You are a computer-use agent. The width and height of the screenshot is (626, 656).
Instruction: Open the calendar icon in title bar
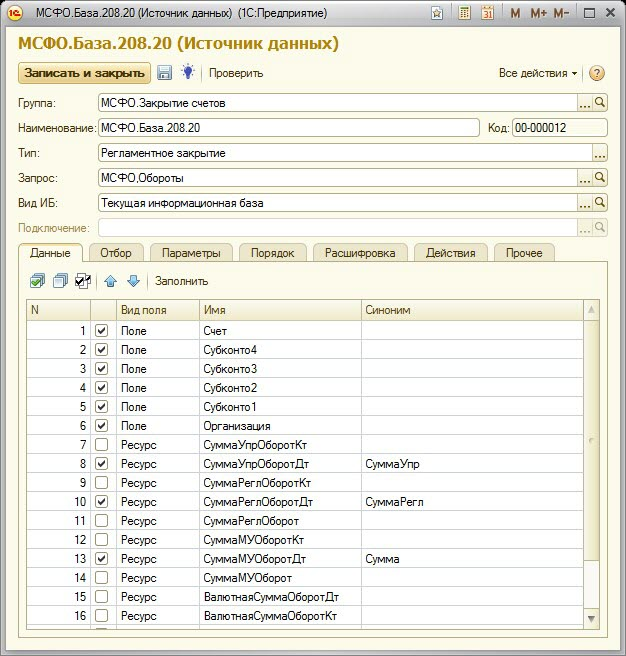[x=487, y=14]
